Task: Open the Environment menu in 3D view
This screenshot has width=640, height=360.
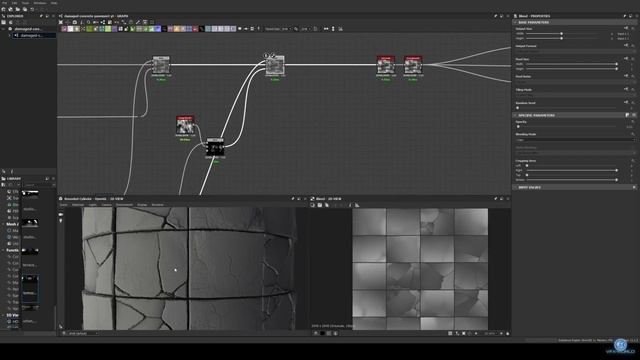Action: 124,205
